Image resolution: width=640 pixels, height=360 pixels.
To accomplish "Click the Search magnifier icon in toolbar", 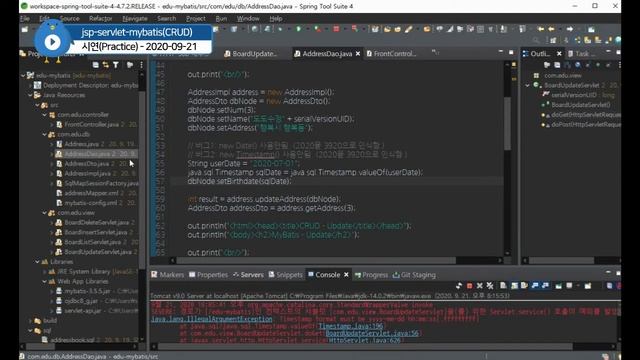I will coord(536,40).
